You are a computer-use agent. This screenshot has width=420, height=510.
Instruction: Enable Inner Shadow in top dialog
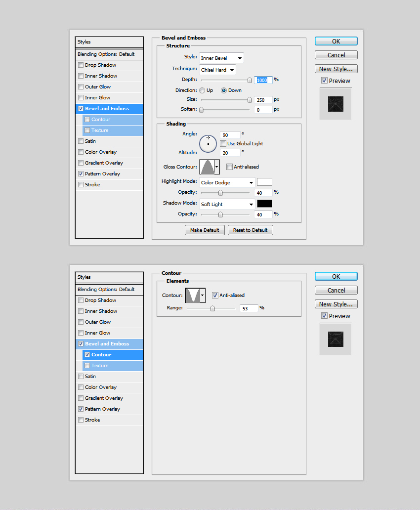[x=81, y=76]
